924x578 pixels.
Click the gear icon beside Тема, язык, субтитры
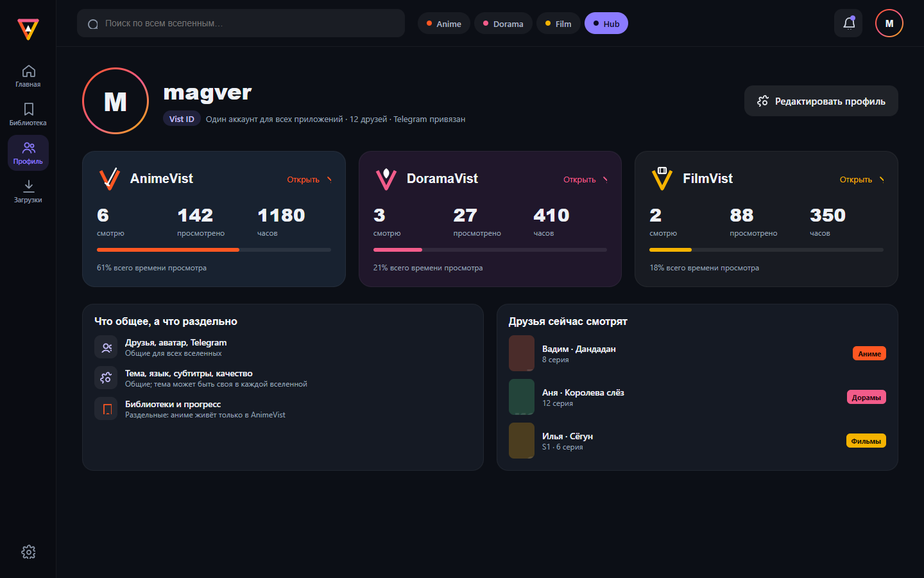(x=106, y=378)
